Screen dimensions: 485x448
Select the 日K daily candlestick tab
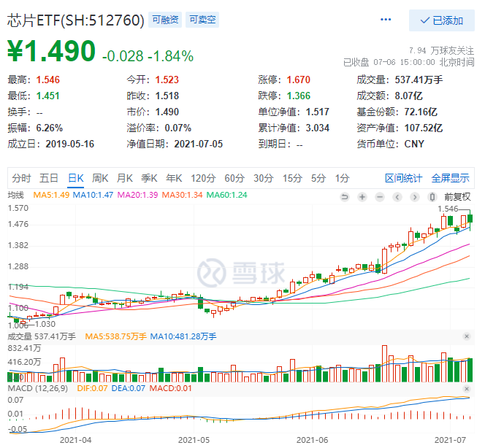point(76,178)
